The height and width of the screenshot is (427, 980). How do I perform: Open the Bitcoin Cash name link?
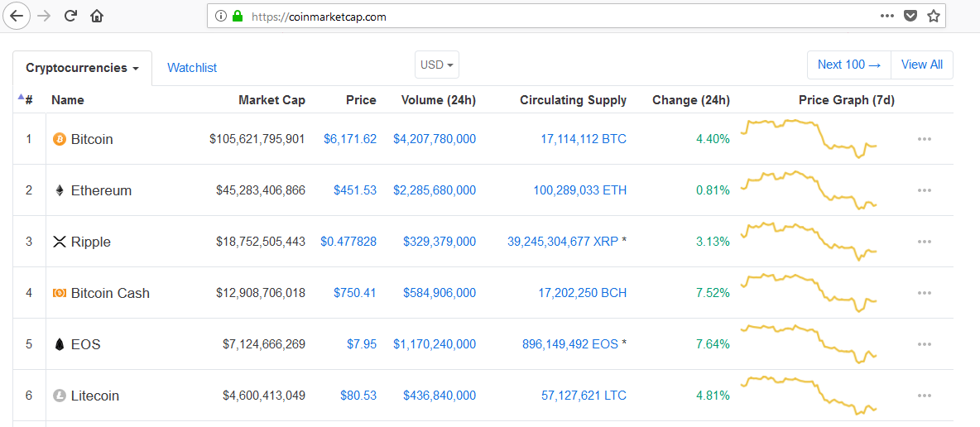pos(110,293)
